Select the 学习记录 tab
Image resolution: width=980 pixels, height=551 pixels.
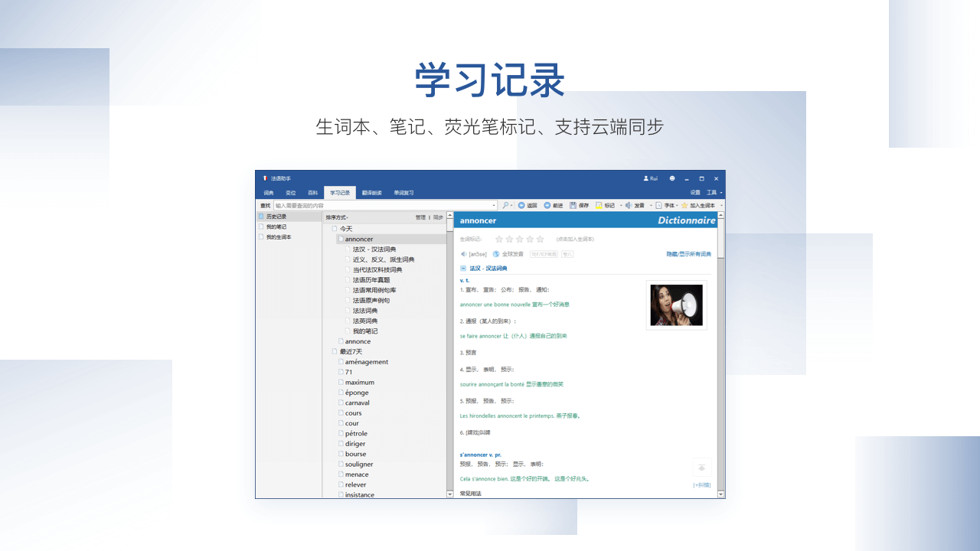tap(340, 193)
